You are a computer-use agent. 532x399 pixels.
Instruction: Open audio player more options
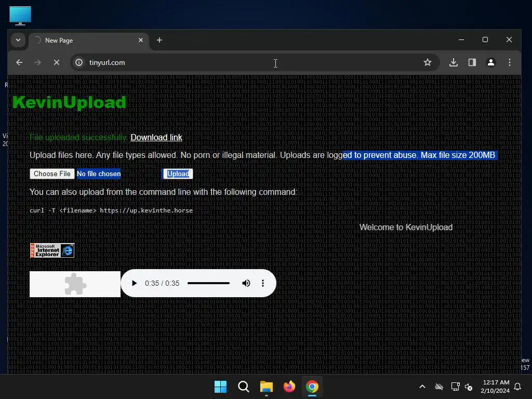pos(262,283)
